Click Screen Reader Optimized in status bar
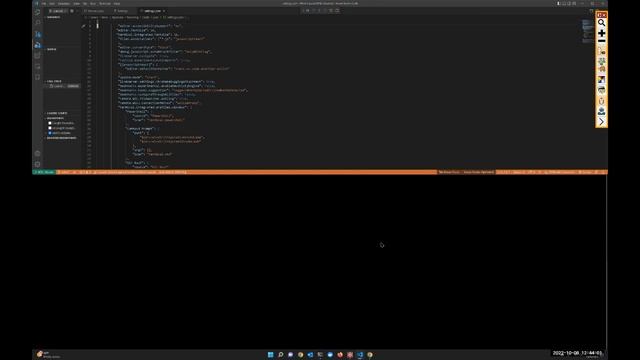Screen dimensions: 640x360 478,172
